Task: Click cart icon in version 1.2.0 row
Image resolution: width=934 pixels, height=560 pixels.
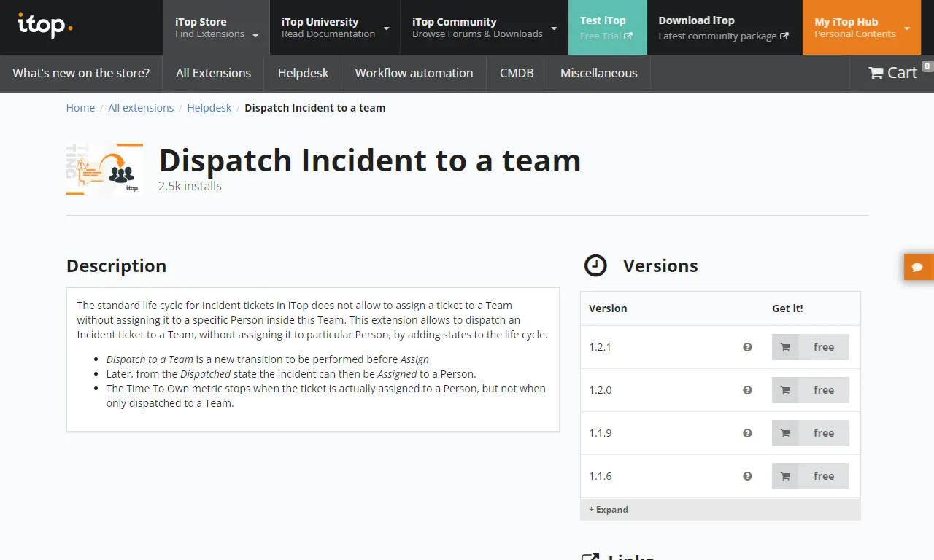Action: [785, 390]
